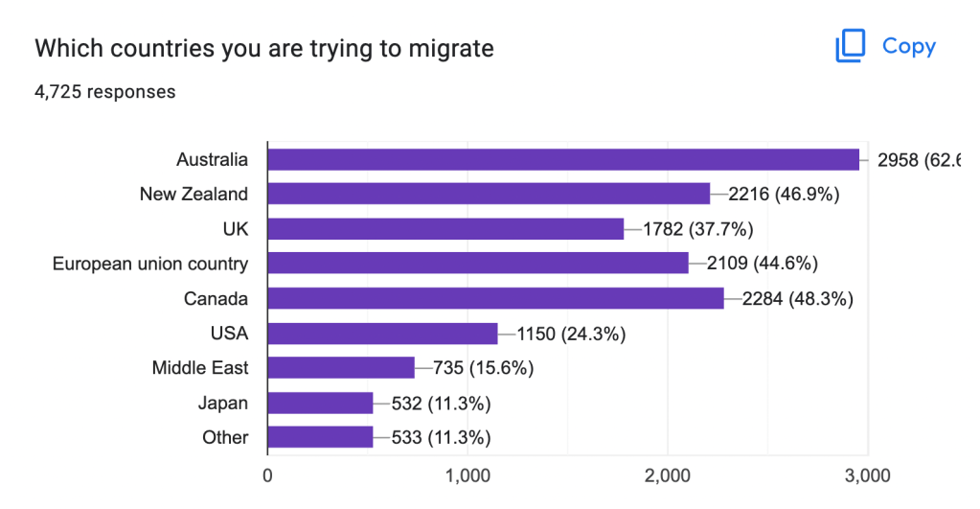The height and width of the screenshot is (509, 980).
Task: Click the Middle East axis label
Action: 200,368
